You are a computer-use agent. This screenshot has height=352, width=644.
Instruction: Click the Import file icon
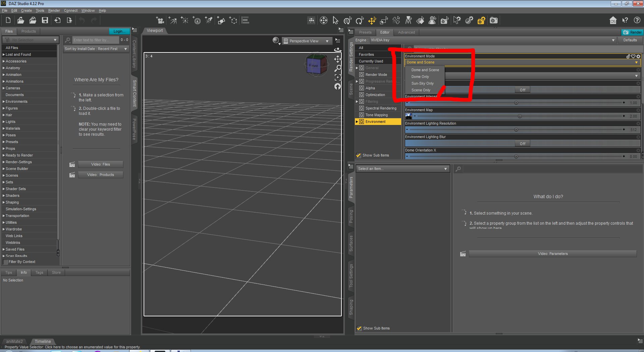[x=57, y=20]
